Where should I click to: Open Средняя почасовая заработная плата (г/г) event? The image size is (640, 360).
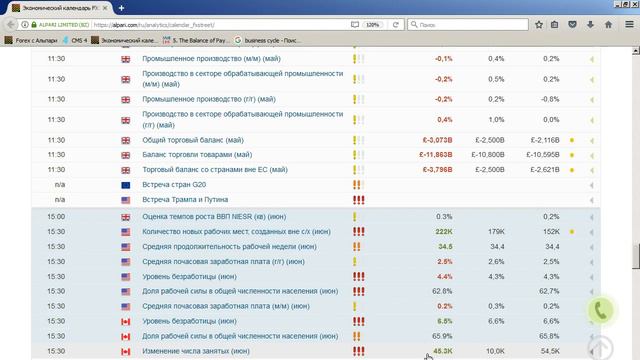pos(223,261)
